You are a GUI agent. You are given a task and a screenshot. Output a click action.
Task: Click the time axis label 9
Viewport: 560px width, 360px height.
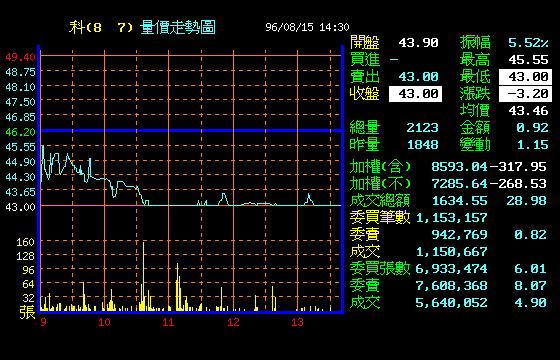pos(43,322)
